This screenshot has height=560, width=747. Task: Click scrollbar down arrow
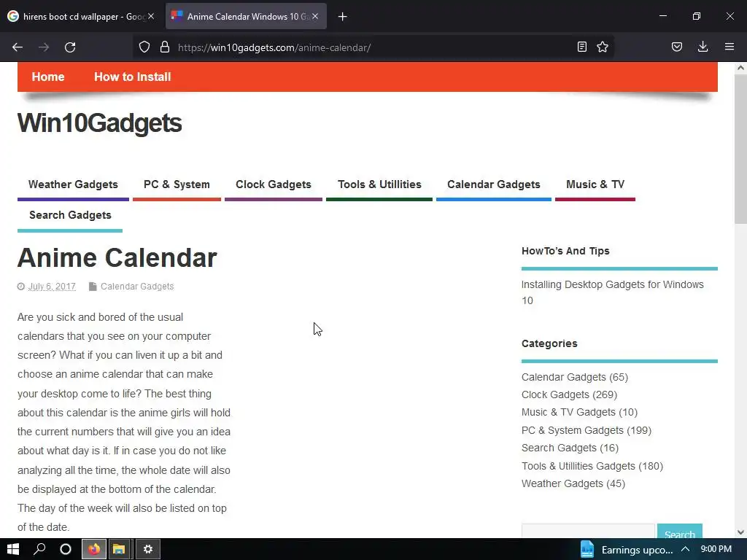point(740,532)
